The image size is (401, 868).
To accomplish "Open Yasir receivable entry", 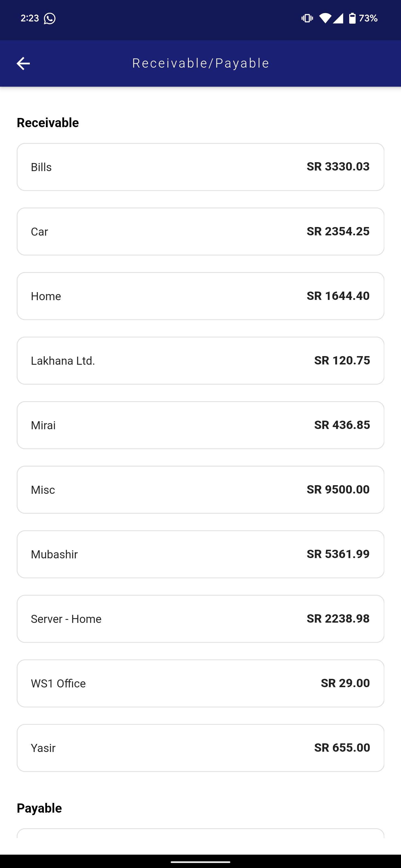I will click(200, 748).
